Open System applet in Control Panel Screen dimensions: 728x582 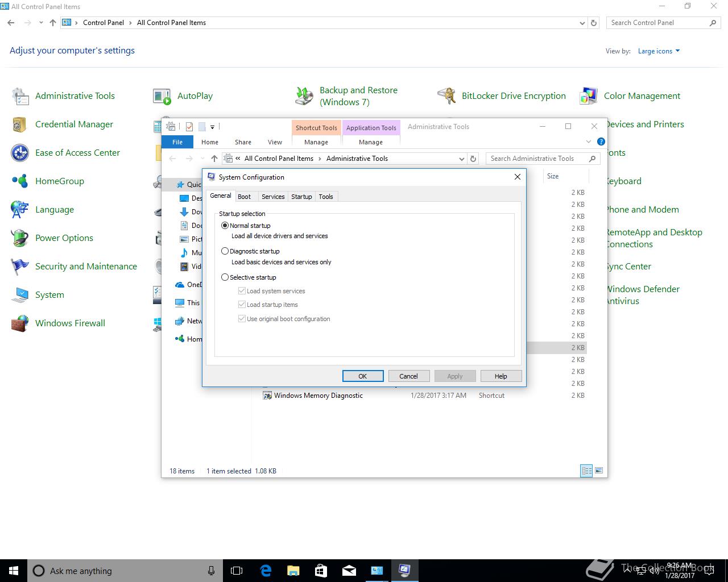tap(38, 295)
